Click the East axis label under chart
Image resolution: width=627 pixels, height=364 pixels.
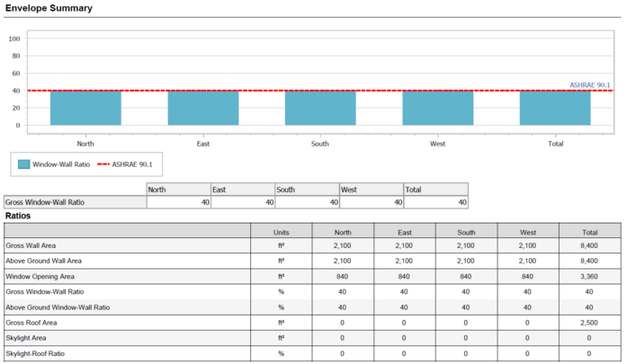(203, 144)
